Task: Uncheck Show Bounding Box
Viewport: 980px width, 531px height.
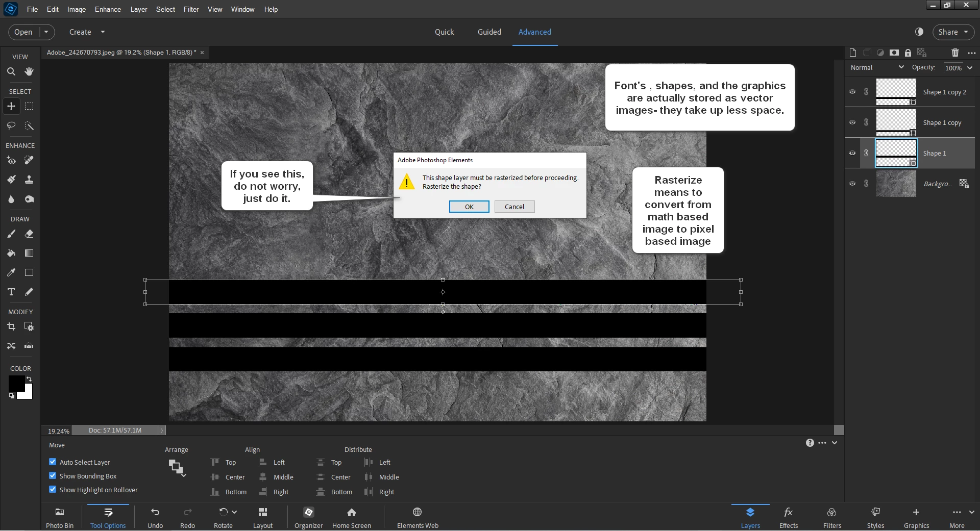Action: click(x=53, y=476)
